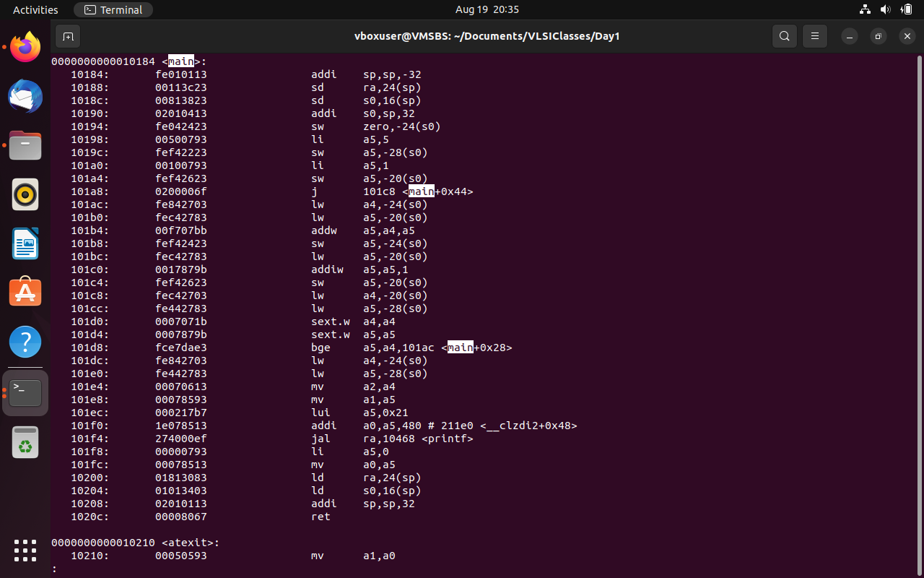Click the volume icon in the system tray
Viewport: 924px width, 578px height.
[886, 9]
